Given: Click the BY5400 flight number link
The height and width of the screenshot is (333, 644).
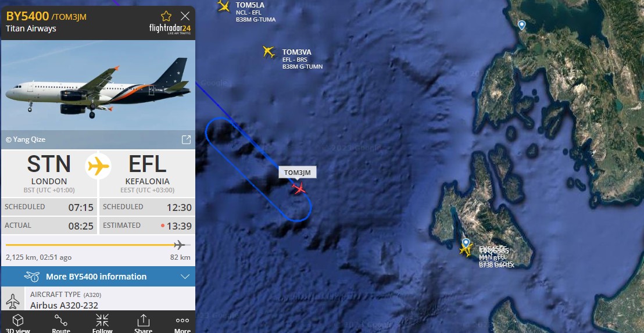Looking at the screenshot, I should tap(27, 16).
